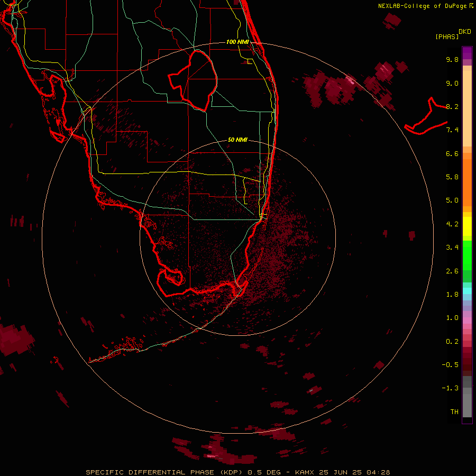The width and height of the screenshot is (476, 476).
Task: Select the 6.6 scale label
Action: pyautogui.click(x=452, y=153)
